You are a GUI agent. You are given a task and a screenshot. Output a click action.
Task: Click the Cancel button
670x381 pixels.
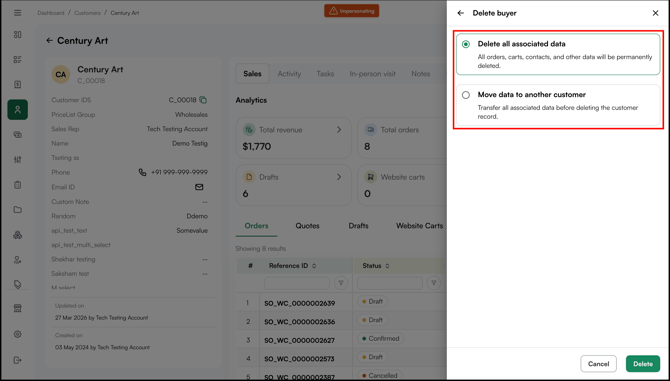[598, 364]
